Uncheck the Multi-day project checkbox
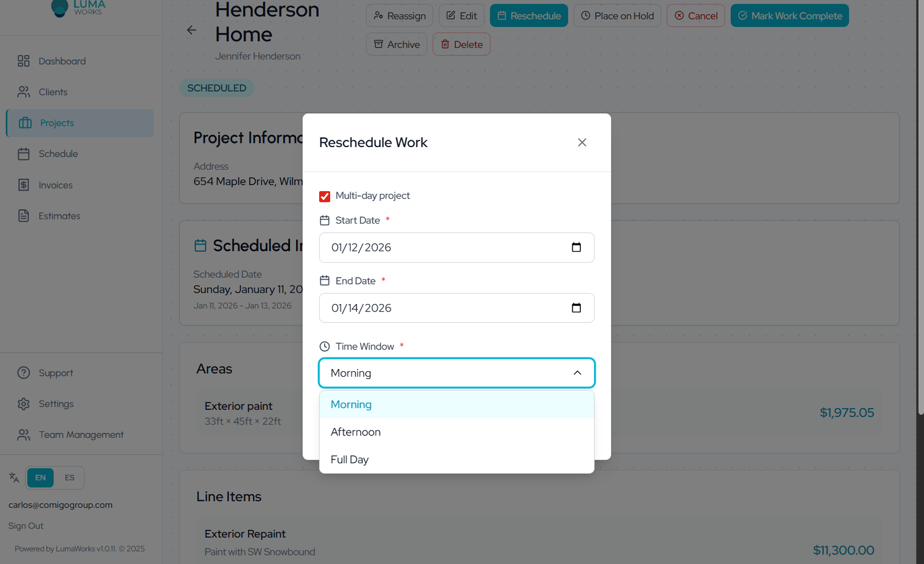Viewport: 924px width, 564px height. [325, 196]
